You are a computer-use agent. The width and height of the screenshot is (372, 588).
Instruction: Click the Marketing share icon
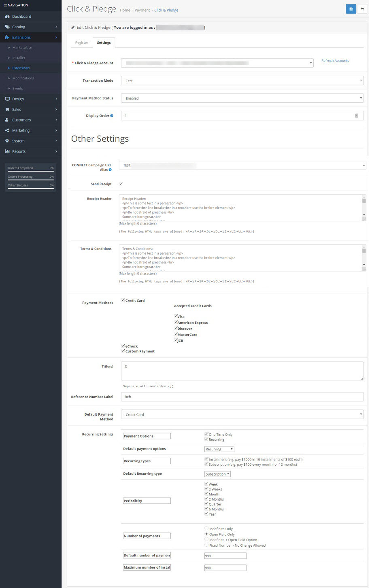[x=7, y=131]
